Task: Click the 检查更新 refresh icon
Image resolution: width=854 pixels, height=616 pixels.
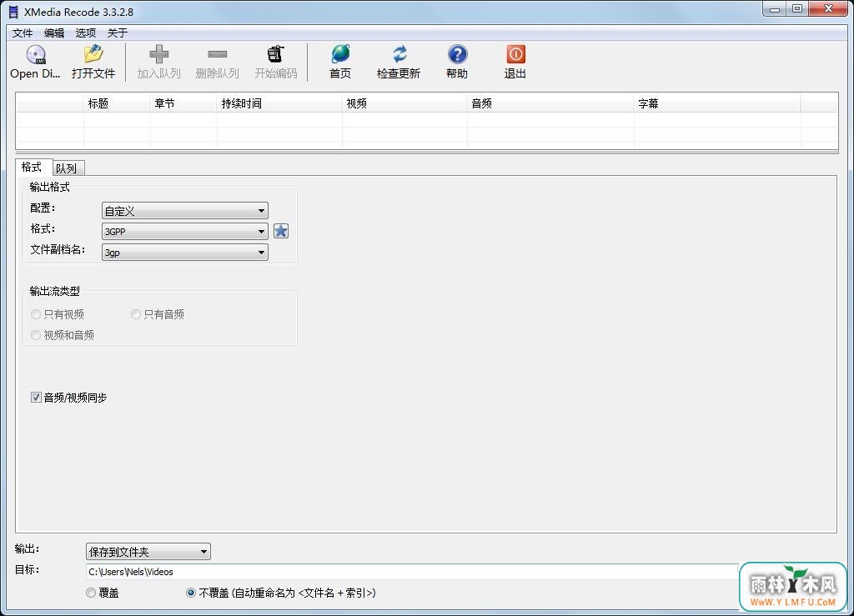Action: [x=399, y=54]
